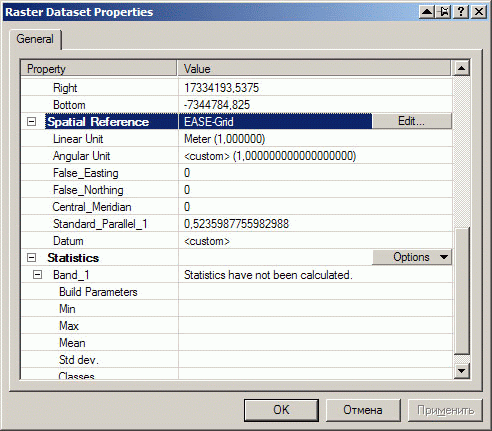Collapse the Statistics section
Image resolution: width=492 pixels, height=431 pixels.
(x=31, y=258)
